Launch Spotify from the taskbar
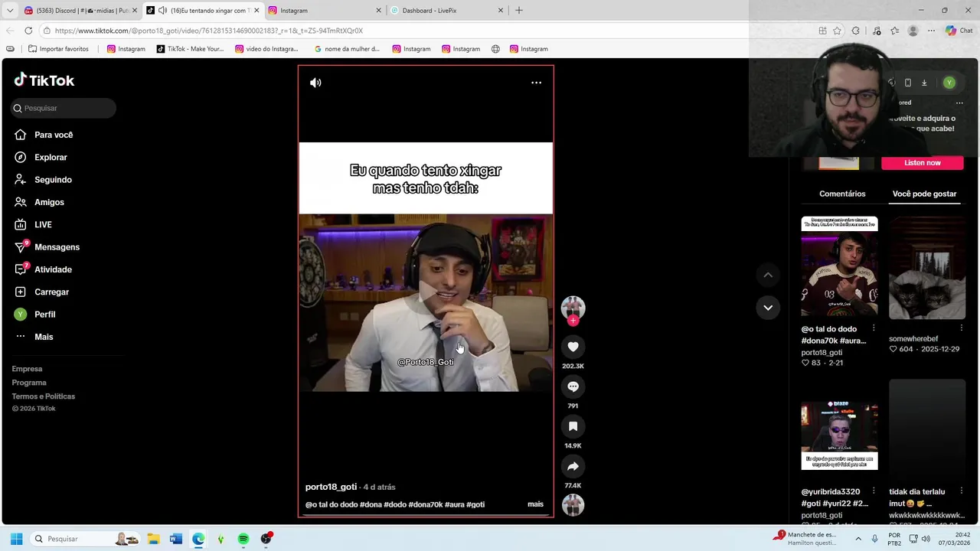The width and height of the screenshot is (980, 551). click(x=243, y=539)
